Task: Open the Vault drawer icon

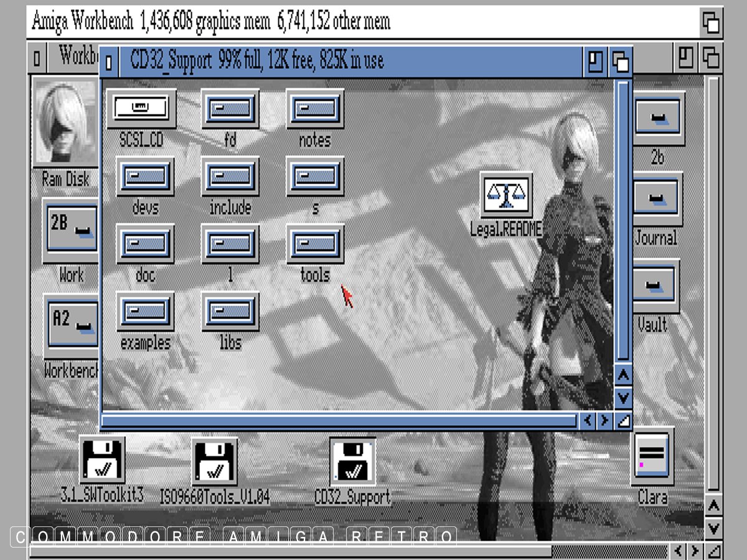Action: point(655,287)
